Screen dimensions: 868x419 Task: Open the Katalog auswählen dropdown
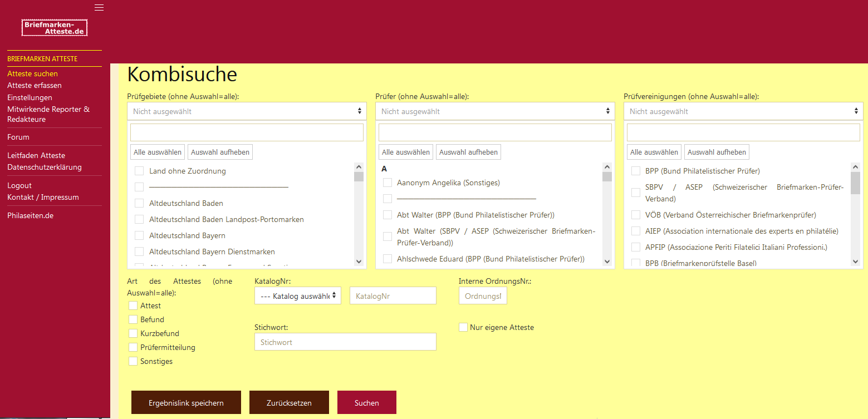[x=298, y=296]
